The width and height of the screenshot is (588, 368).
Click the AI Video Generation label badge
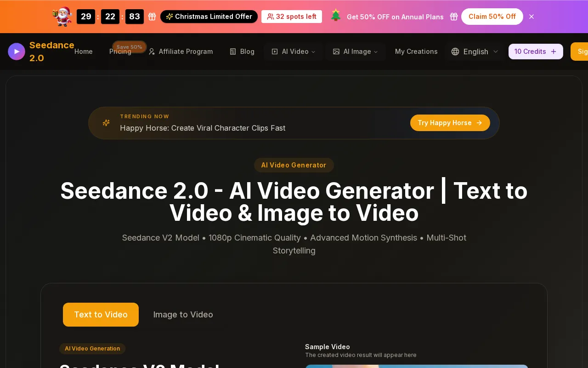point(92,349)
